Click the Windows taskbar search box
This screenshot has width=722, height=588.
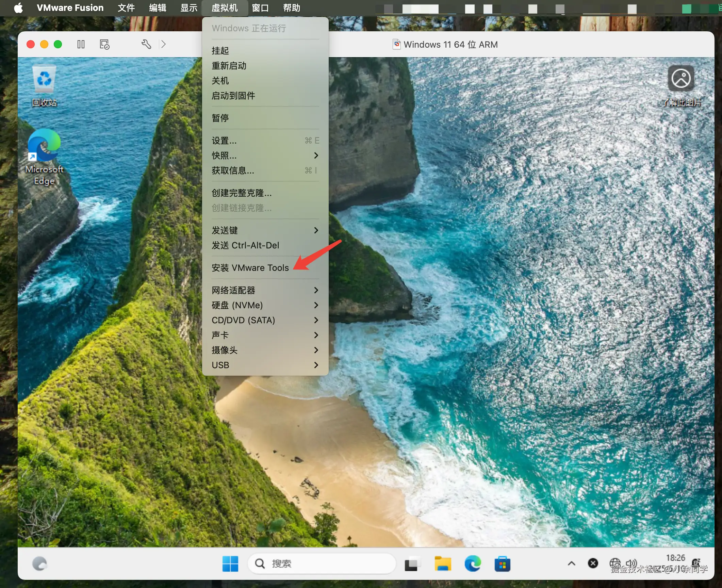tap(322, 564)
